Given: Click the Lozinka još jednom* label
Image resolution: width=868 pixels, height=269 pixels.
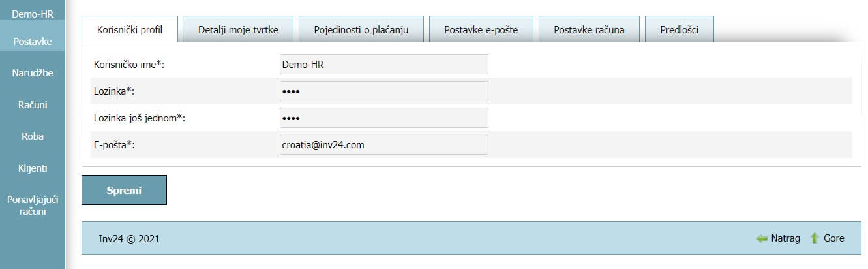Looking at the screenshot, I should click(x=140, y=118).
